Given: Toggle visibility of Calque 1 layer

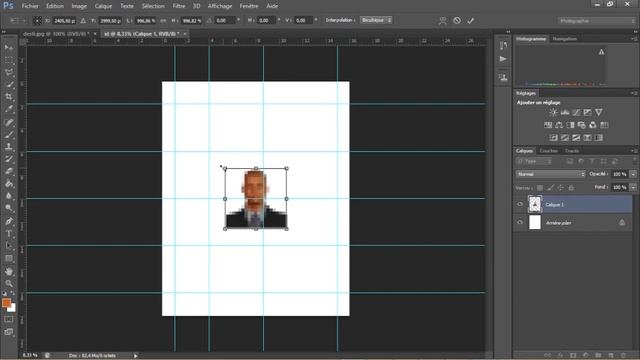Looking at the screenshot, I should (x=520, y=204).
